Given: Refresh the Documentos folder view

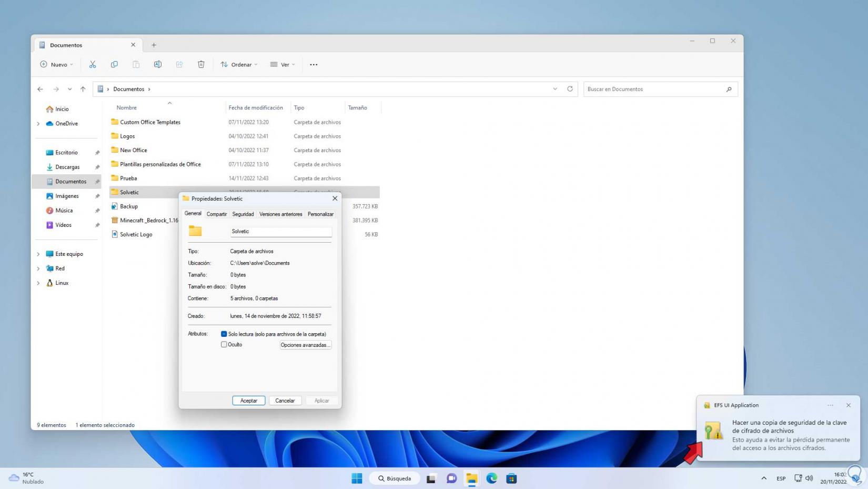Looking at the screenshot, I should 570,89.
